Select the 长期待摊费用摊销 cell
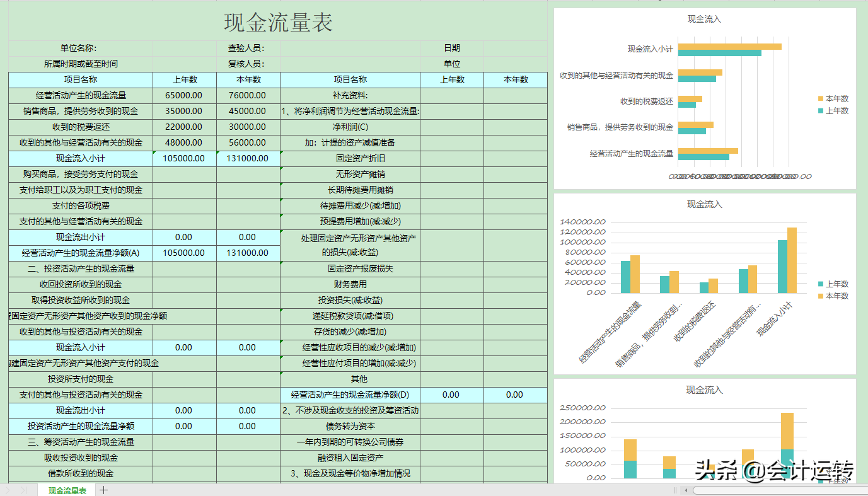Image resolution: width=868 pixels, height=496 pixels. (x=350, y=190)
